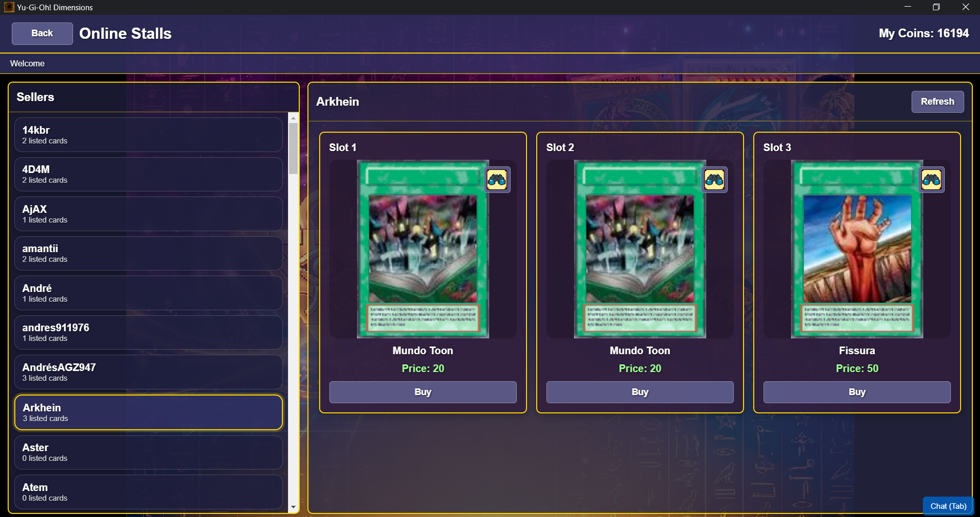Viewport: 980px width, 517px height.
Task: Buy the Mundo Toon in Slot 1
Action: coord(423,392)
